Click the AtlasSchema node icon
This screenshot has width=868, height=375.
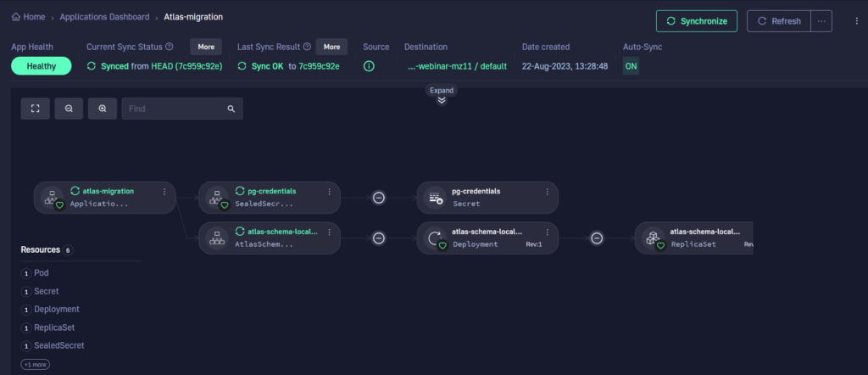217,238
